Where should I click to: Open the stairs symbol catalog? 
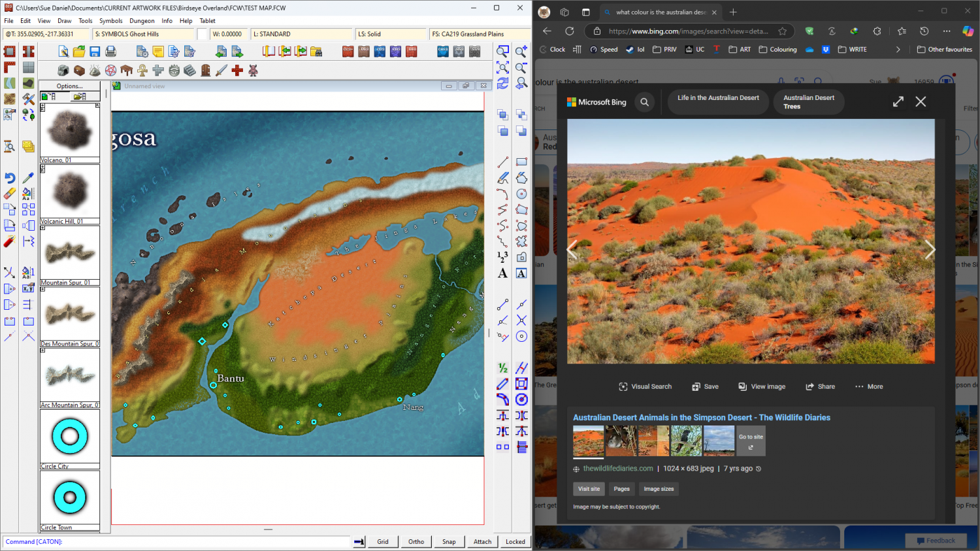tap(189, 70)
